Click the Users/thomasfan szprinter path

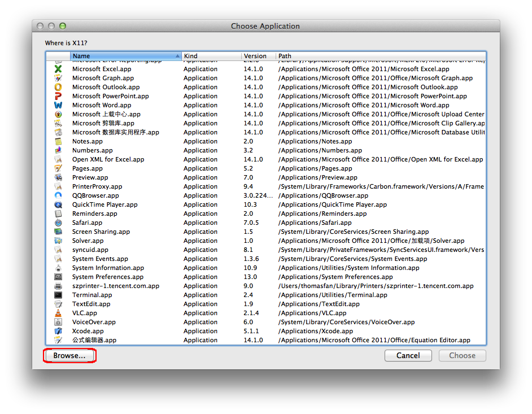point(376,286)
